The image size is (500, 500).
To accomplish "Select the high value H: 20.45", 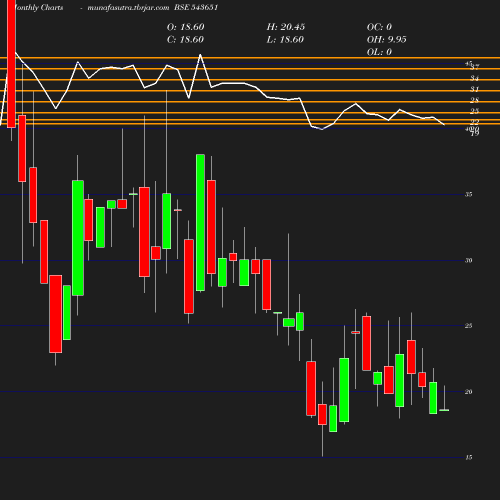I will (x=286, y=27).
